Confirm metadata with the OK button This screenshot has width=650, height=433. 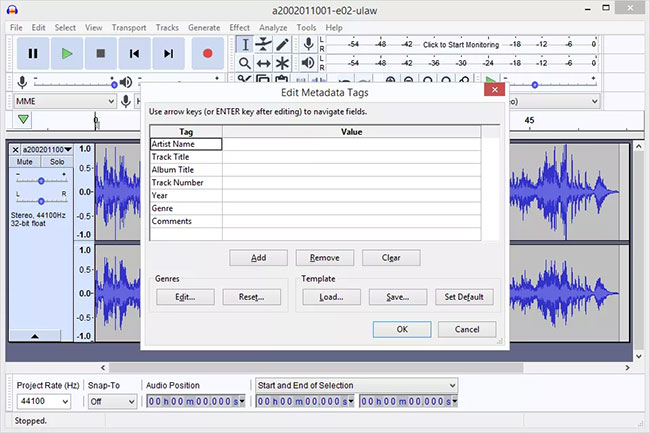click(402, 329)
